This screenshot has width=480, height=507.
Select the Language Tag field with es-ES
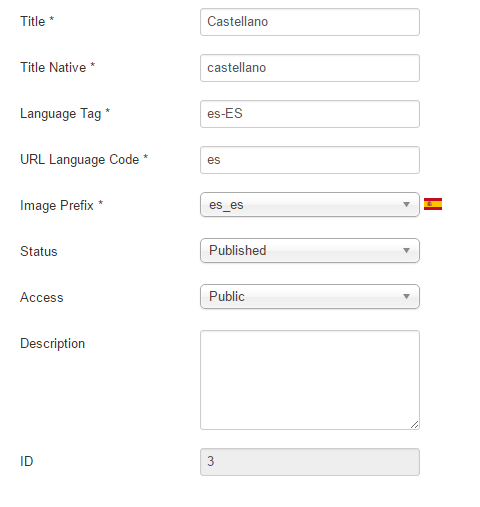tap(310, 114)
